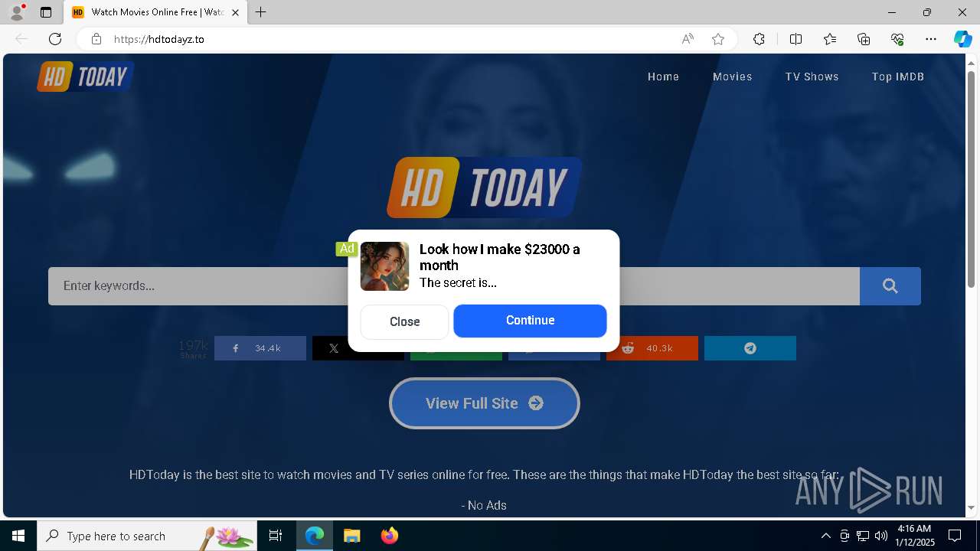
Task: Close the Watch Movies Online Free tab
Action: 235,12
